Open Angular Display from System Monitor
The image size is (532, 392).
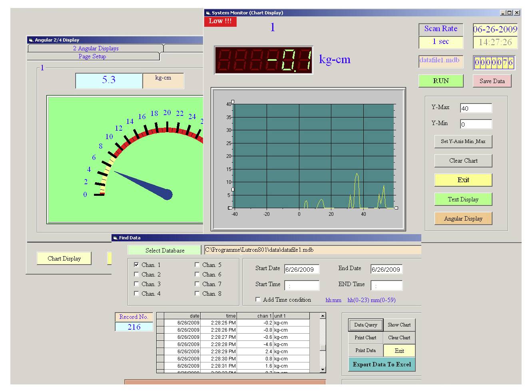tap(463, 218)
